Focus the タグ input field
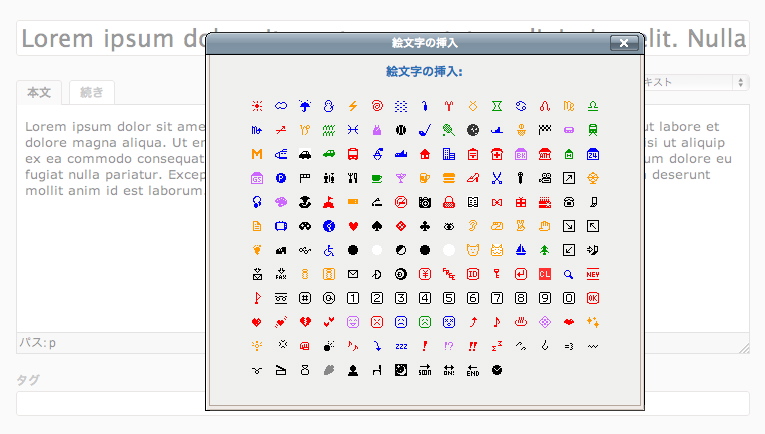The image size is (765, 434). pyautogui.click(x=383, y=403)
